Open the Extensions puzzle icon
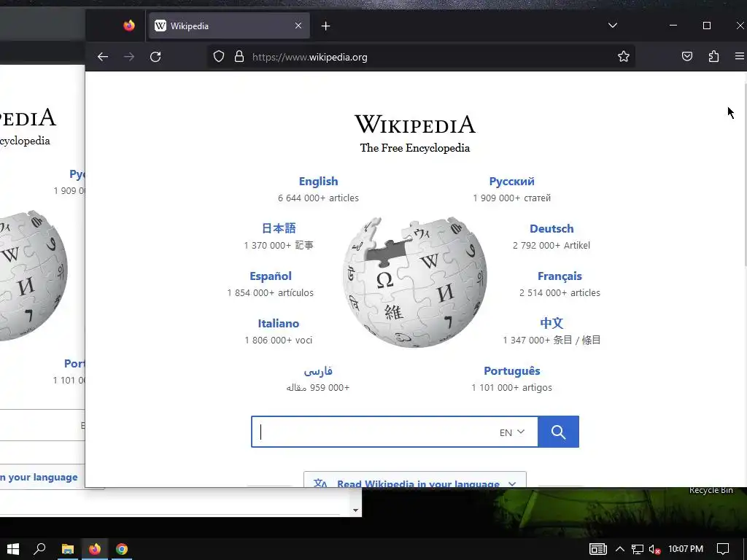747x560 pixels. pos(713,57)
